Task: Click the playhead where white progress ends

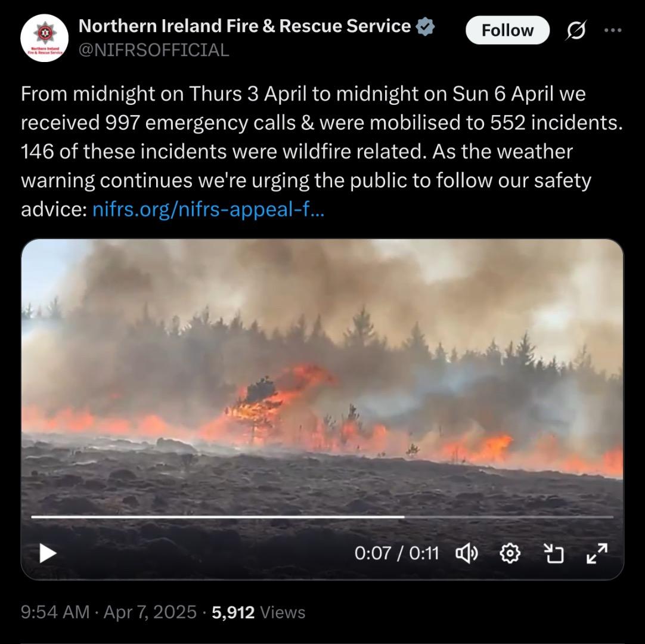Action: click(404, 516)
